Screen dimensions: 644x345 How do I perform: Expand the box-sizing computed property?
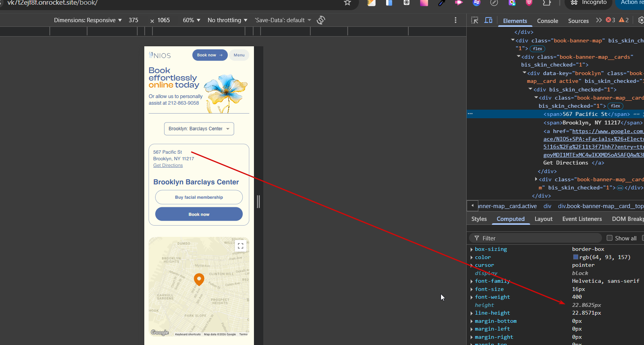(472, 249)
